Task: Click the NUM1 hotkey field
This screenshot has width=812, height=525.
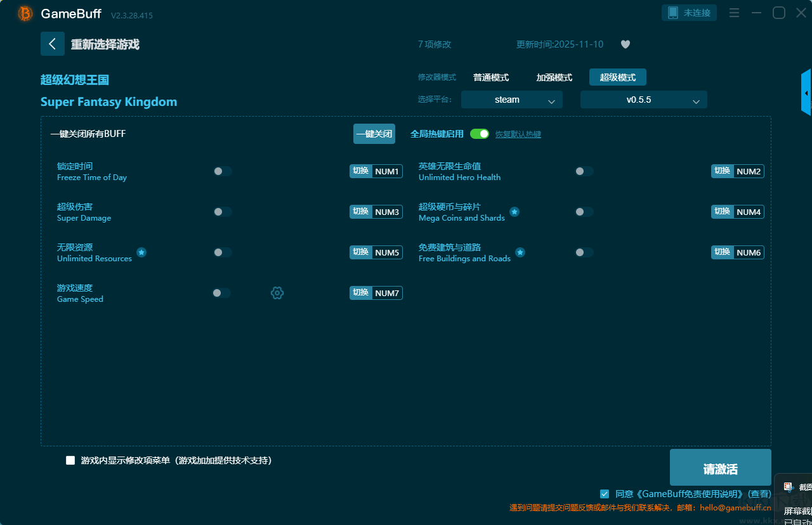Action: coord(387,171)
